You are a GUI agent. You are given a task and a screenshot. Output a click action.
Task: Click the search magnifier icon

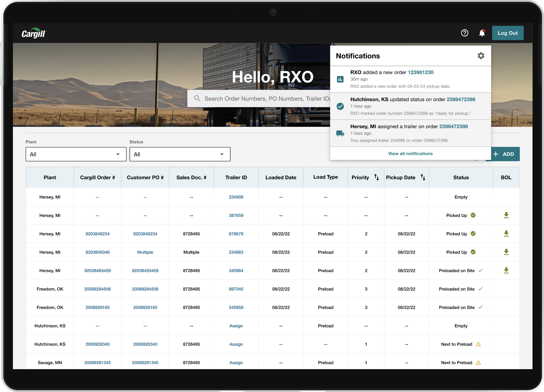(197, 98)
